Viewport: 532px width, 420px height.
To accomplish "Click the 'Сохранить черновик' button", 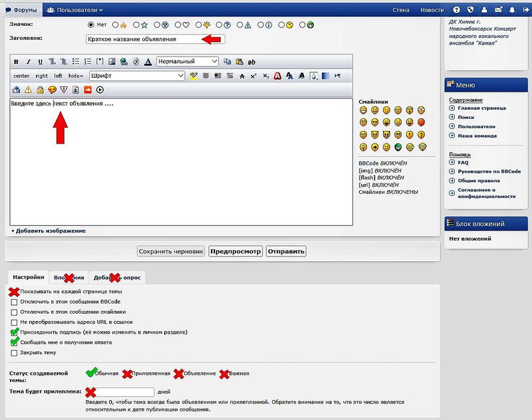I will (x=171, y=252).
